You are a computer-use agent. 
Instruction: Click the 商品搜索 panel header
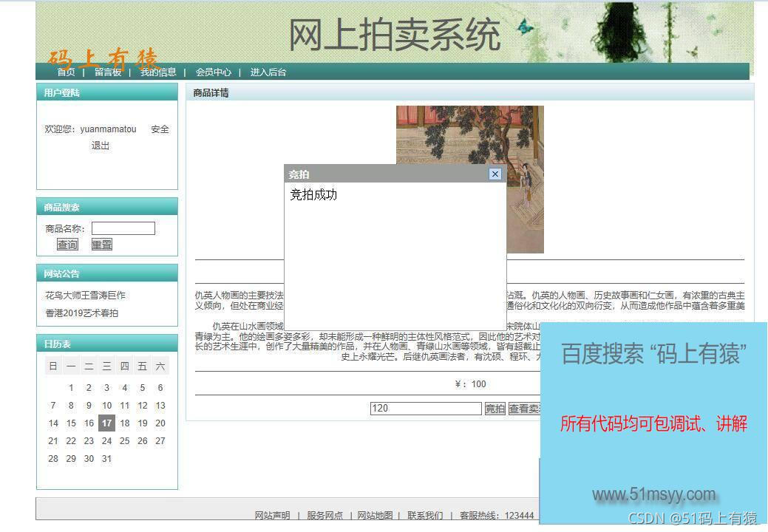[x=107, y=207]
